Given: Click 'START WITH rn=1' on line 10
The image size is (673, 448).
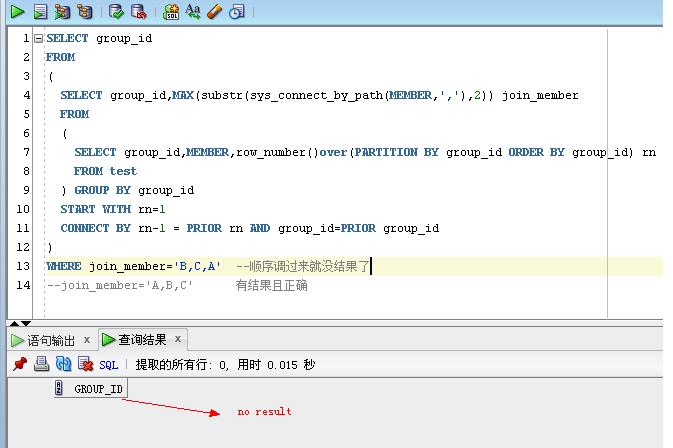Looking at the screenshot, I should (113, 209).
